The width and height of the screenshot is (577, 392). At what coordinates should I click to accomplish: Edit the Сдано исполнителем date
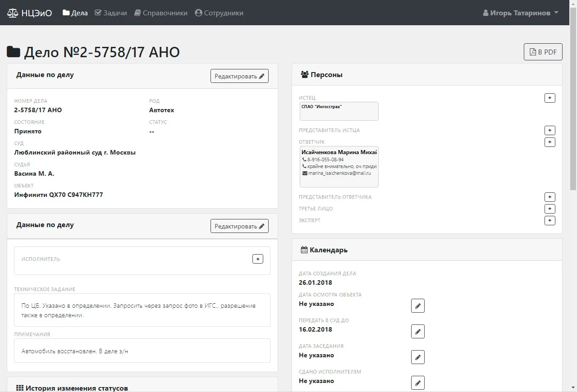tap(417, 383)
